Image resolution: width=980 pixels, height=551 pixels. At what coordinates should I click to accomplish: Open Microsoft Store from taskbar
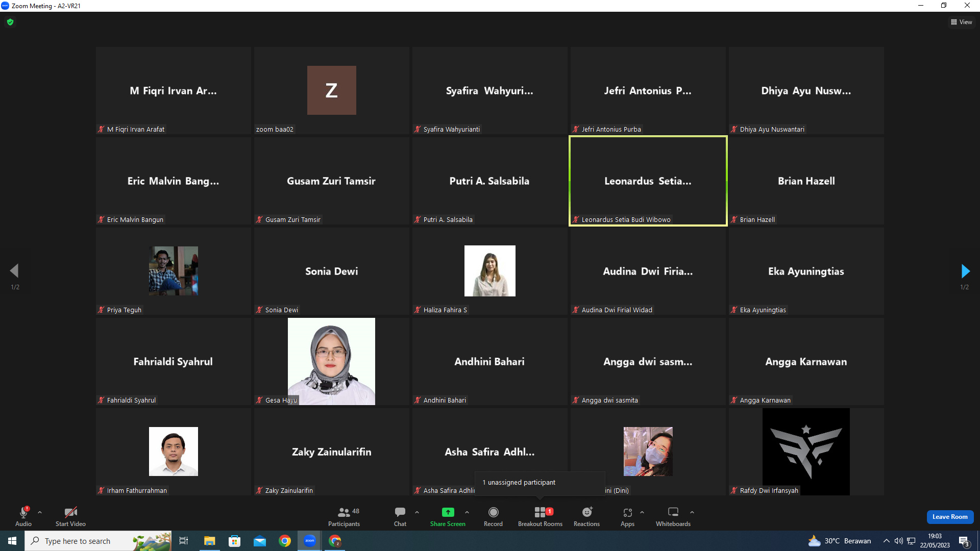click(x=234, y=541)
